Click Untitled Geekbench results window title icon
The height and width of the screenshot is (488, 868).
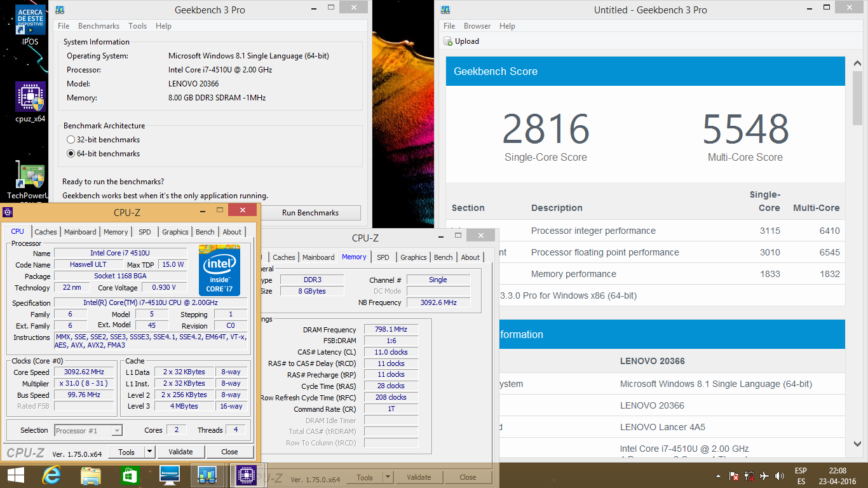pyautogui.click(x=446, y=10)
